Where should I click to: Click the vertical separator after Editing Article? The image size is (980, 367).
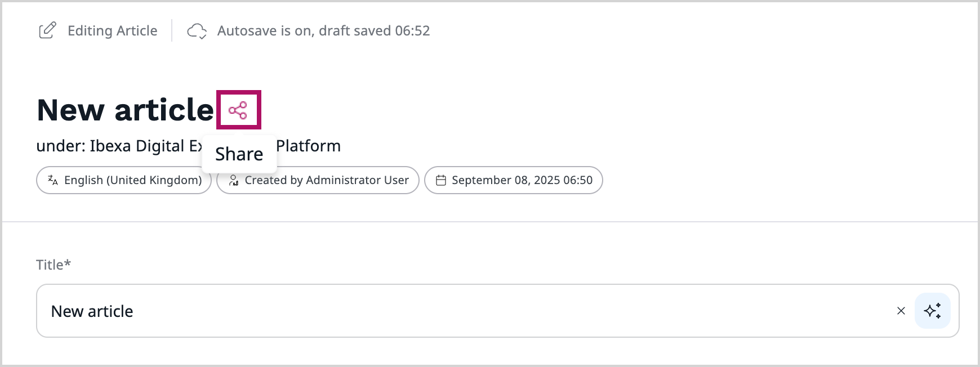172,30
